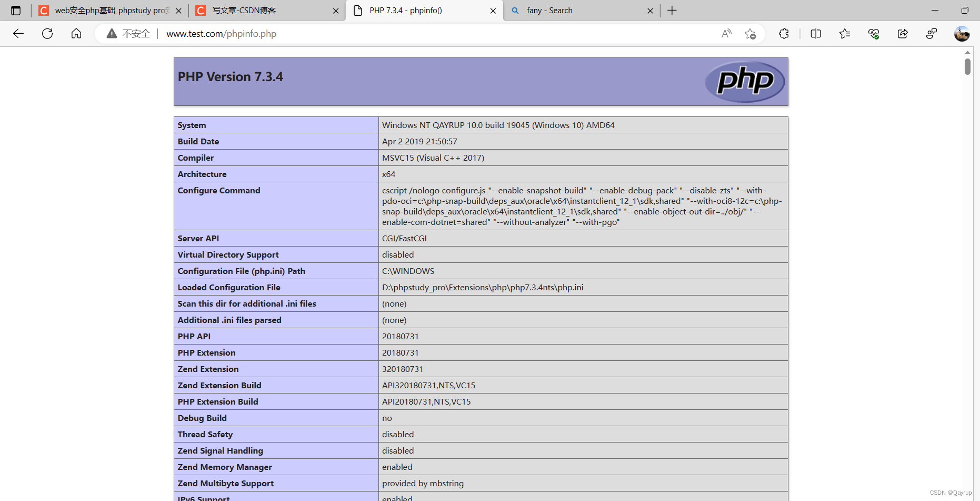This screenshot has width=980, height=501.
Task: Click the scrollbar up arrow
Action: tap(967, 52)
